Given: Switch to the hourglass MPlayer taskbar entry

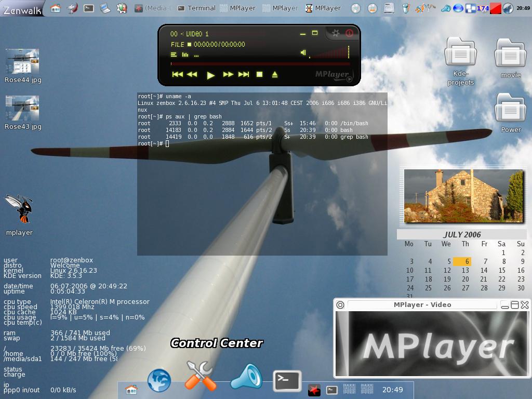Looking at the screenshot, I should coord(323,8).
